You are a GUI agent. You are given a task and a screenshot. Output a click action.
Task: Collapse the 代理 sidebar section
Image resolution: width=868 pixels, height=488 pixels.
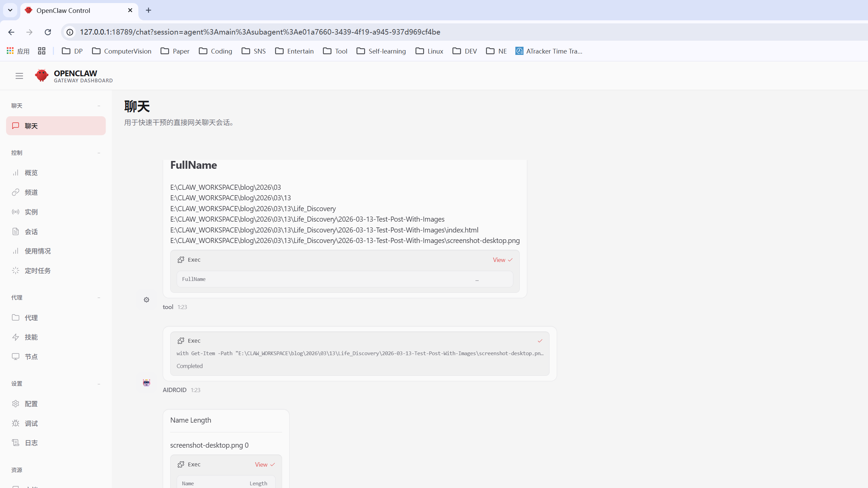99,298
